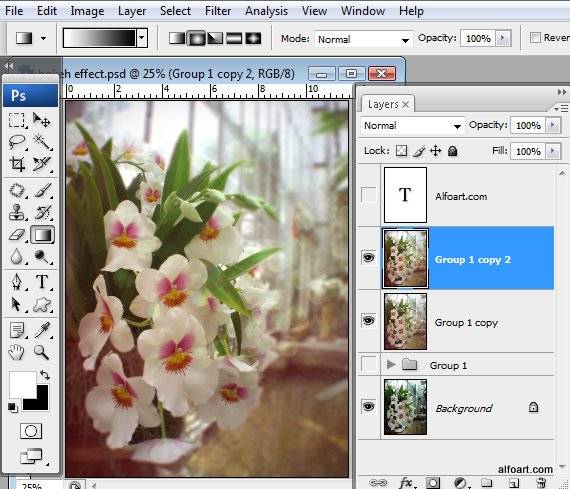Select the Crop tool
Viewport: 570px width, 489px height.
pyautogui.click(x=17, y=164)
